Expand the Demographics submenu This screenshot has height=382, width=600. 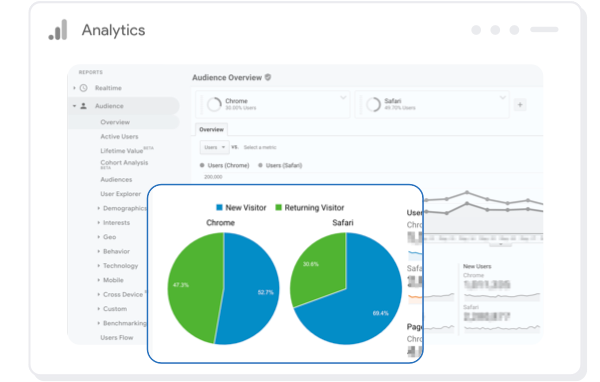pyautogui.click(x=98, y=208)
